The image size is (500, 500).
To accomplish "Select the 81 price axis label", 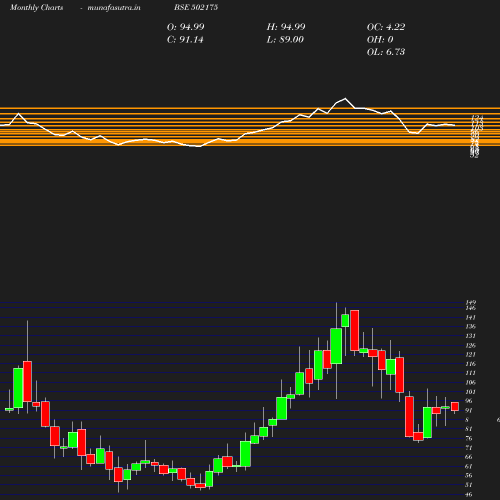I will coord(469,429).
